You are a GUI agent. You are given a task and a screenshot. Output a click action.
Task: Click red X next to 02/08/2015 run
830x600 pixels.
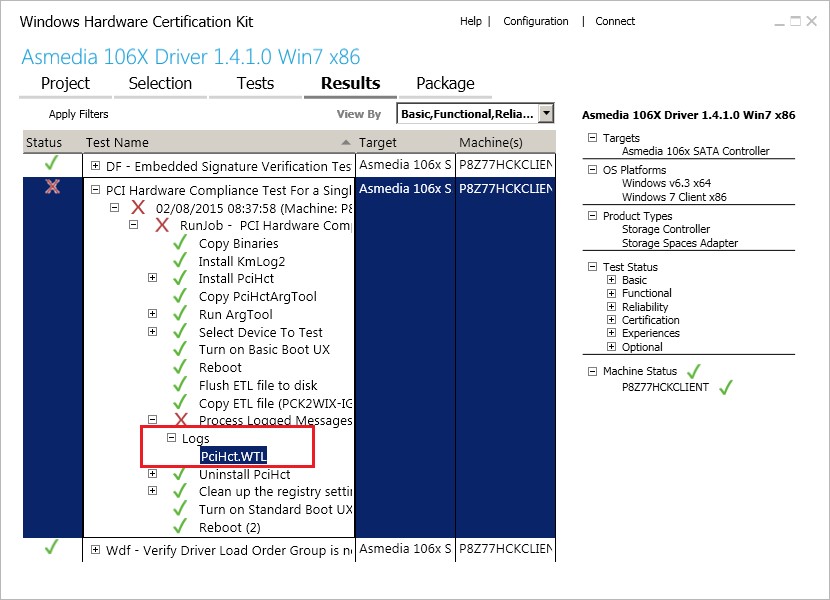(x=138, y=208)
